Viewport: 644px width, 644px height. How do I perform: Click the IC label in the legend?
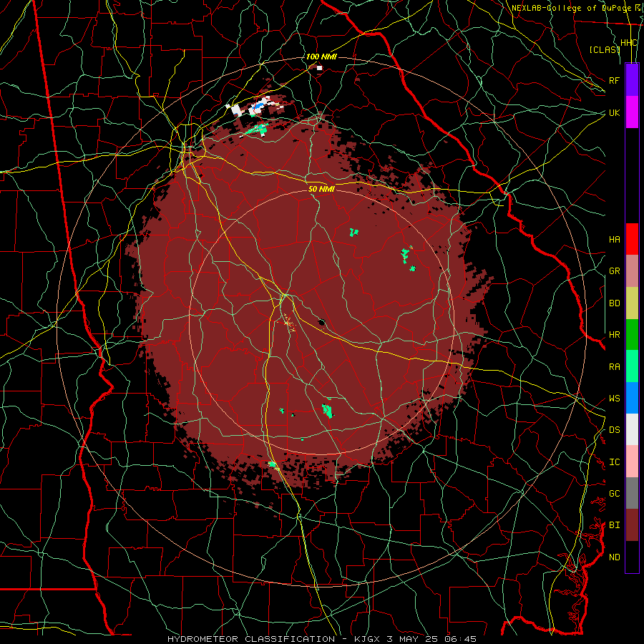[614, 462]
